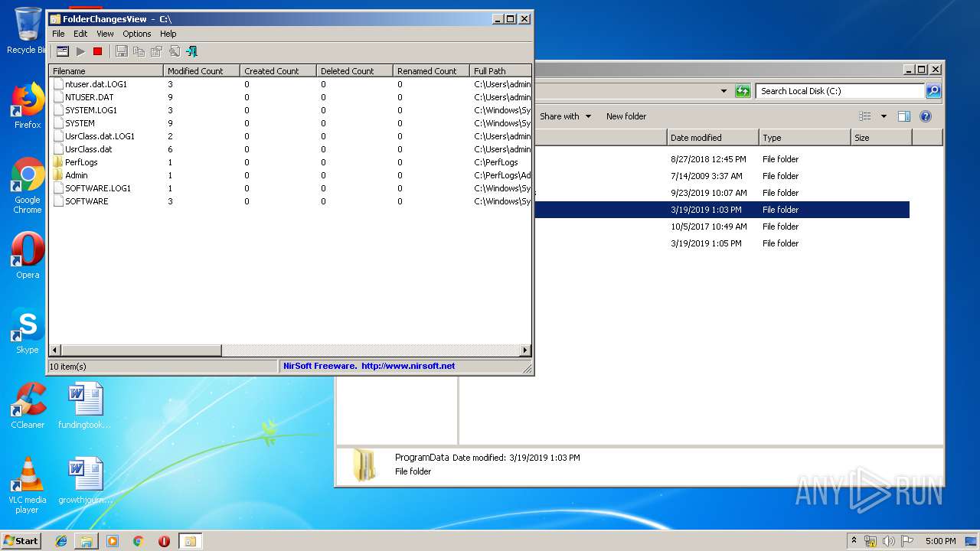Select the SYSTEM.LOG1 row
The width and height of the screenshot is (980, 551).
(x=291, y=110)
